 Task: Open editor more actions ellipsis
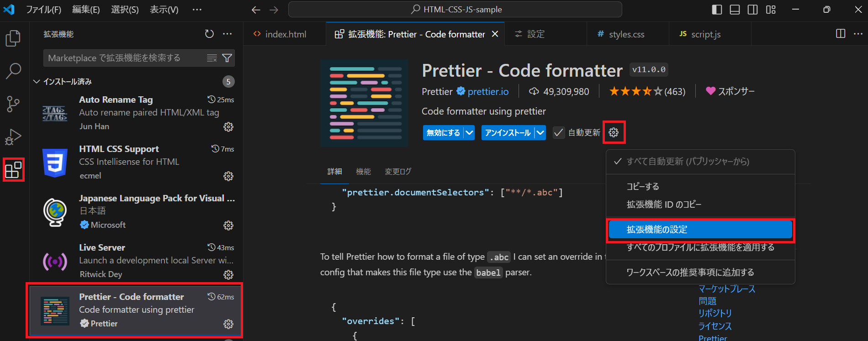[858, 34]
